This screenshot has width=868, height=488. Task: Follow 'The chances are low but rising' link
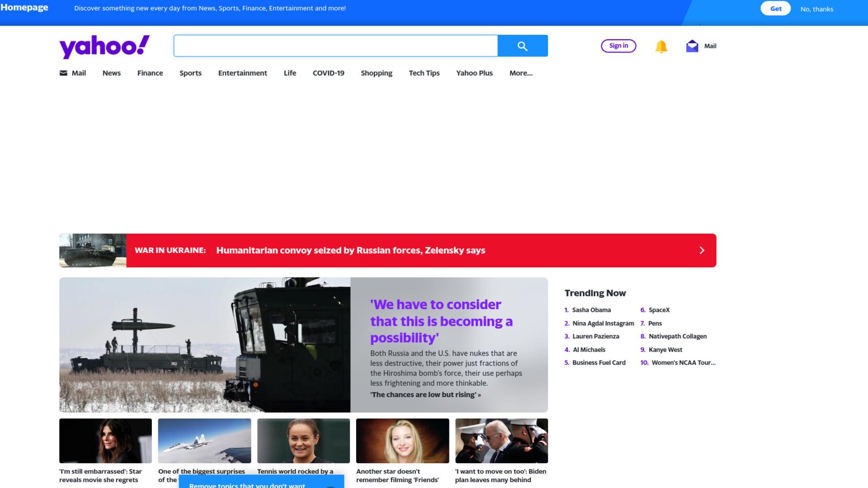click(x=425, y=395)
